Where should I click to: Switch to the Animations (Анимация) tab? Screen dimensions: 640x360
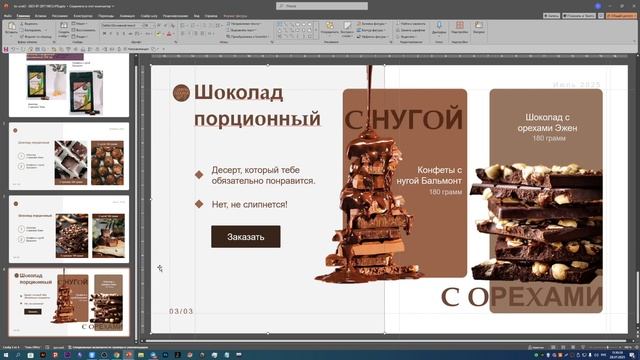[127, 16]
